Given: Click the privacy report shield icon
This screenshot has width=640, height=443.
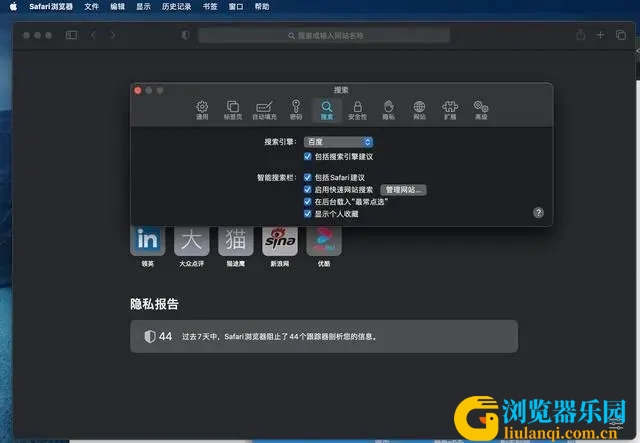Looking at the screenshot, I should (x=150, y=336).
